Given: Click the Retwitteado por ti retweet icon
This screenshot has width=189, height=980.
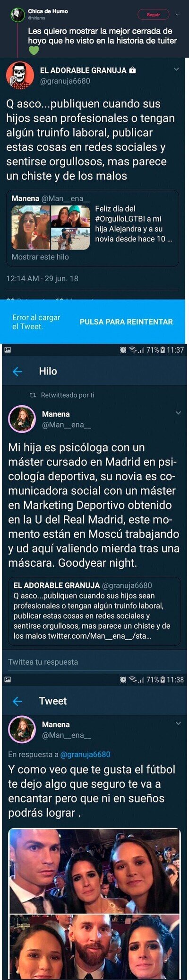Looking at the screenshot, I should [33, 395].
